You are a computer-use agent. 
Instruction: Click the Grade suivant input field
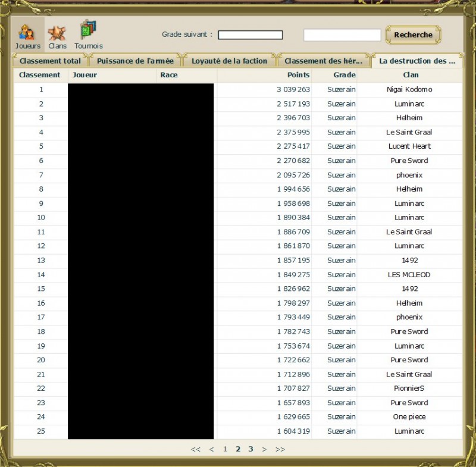pyautogui.click(x=250, y=35)
